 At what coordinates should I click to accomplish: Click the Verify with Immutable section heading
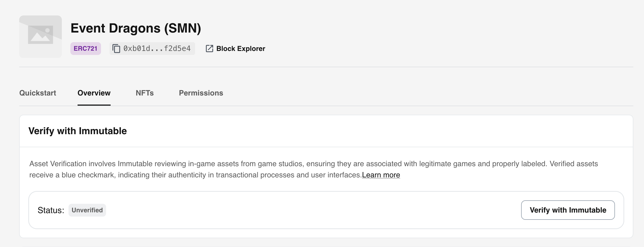pos(78,131)
